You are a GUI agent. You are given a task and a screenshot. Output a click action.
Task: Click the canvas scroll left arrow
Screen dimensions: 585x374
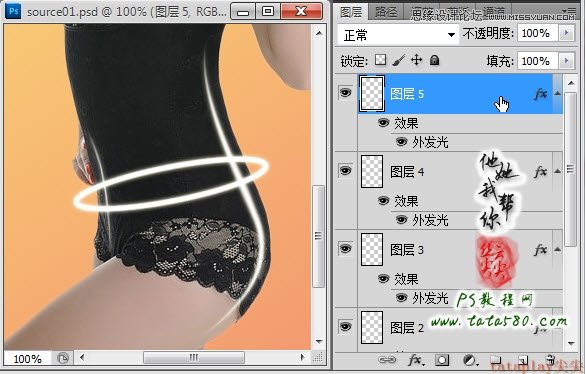(x=82, y=358)
